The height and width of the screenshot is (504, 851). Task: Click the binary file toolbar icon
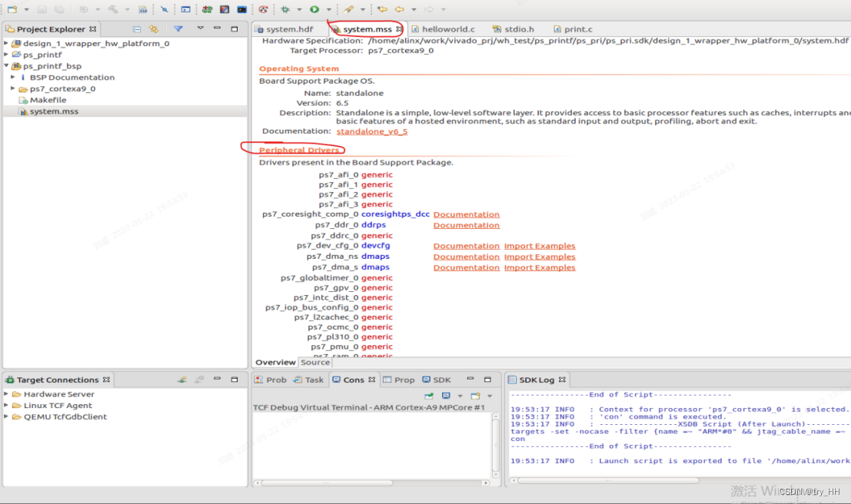(143, 9)
